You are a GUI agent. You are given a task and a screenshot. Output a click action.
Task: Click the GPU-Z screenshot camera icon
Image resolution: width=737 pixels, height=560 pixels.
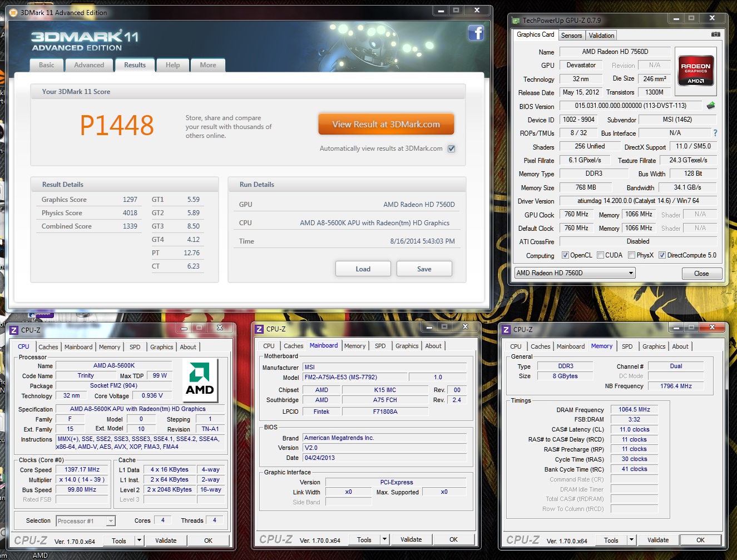tap(716, 34)
